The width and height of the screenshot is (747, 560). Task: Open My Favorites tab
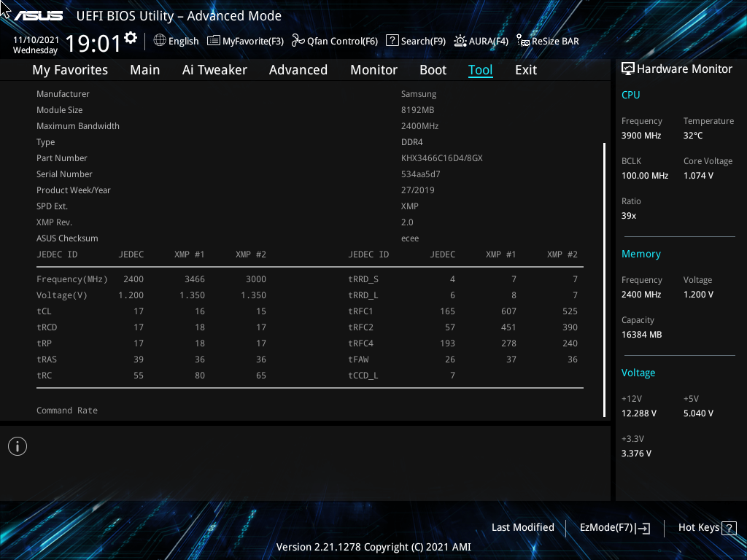70,70
